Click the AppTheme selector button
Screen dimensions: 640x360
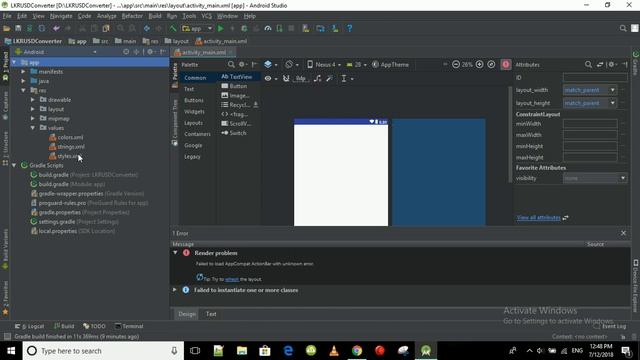pos(390,64)
